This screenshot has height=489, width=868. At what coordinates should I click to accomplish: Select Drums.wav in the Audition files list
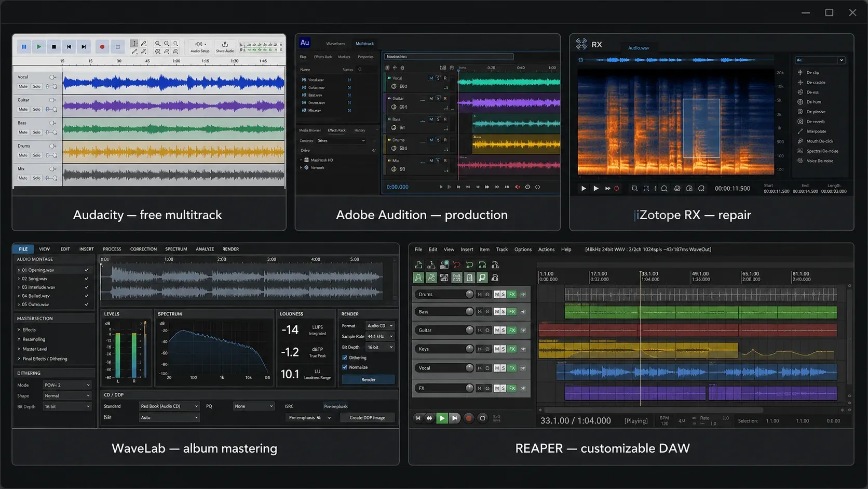pyautogui.click(x=317, y=103)
